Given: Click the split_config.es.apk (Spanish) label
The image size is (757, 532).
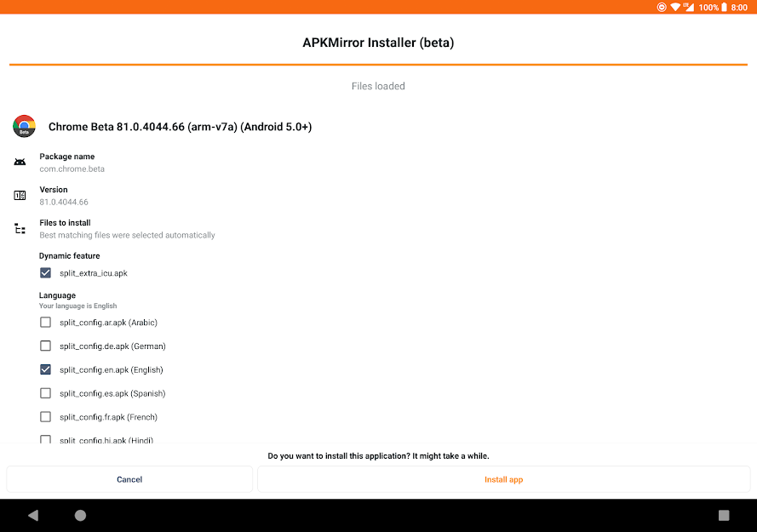Looking at the screenshot, I should point(112,393).
